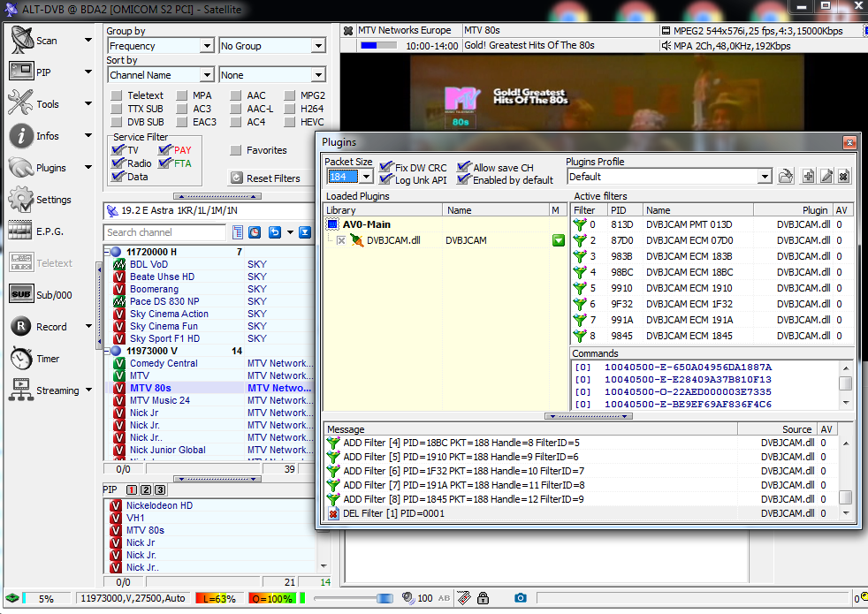Click the load plugins profile folder icon
Viewport: 868px width, 614px height.
pyautogui.click(x=786, y=177)
